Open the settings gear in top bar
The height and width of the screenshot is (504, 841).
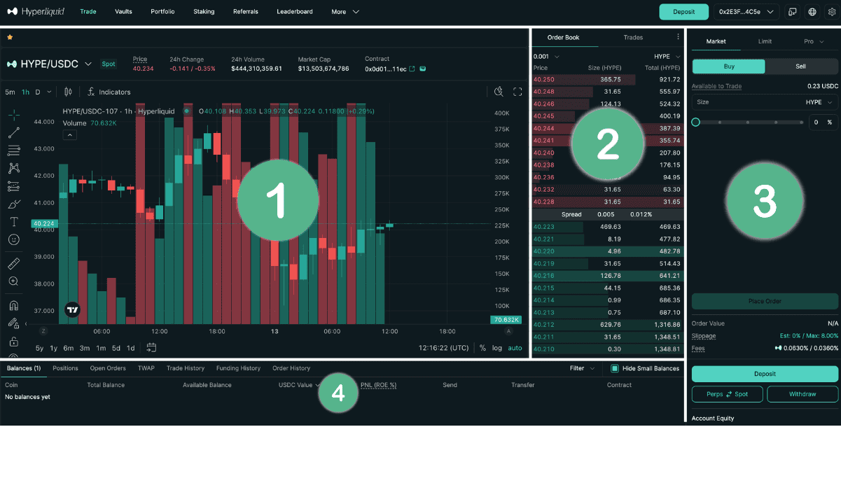coord(831,12)
